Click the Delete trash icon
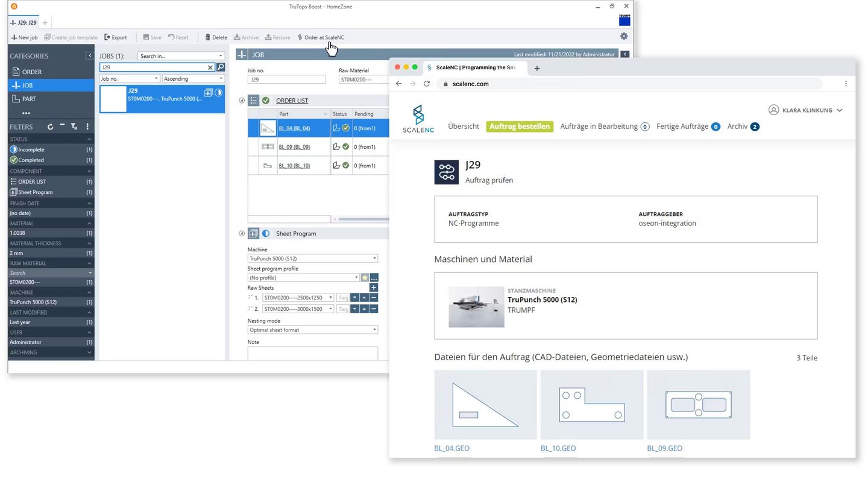Screen dimensions: 868x488 (208, 37)
